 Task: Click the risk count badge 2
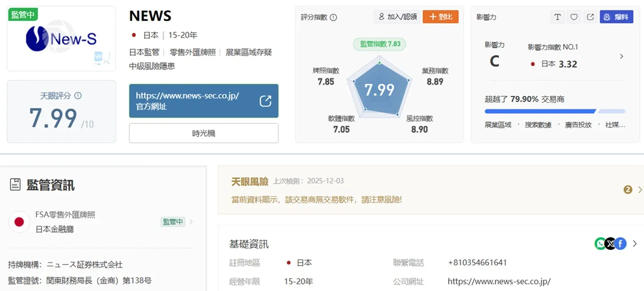628,190
